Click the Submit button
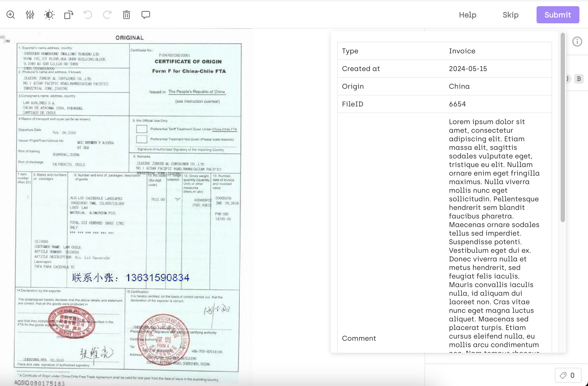The width and height of the screenshot is (588, 386). click(558, 15)
